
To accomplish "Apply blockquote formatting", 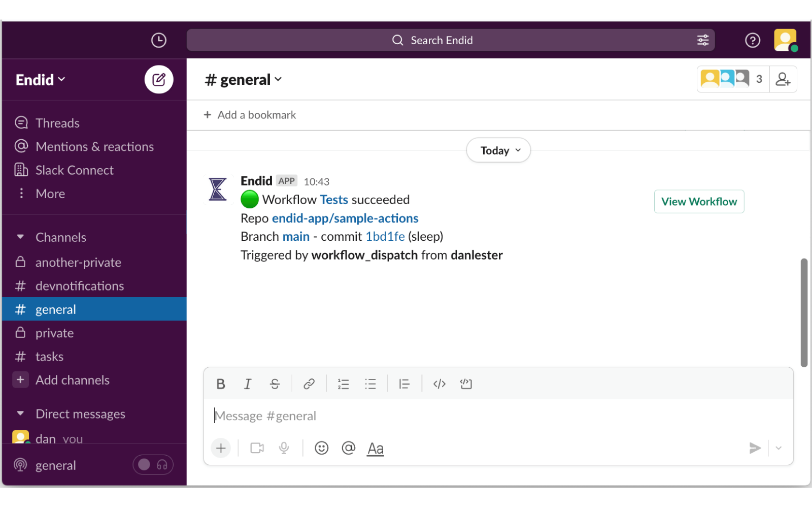I will (x=404, y=384).
